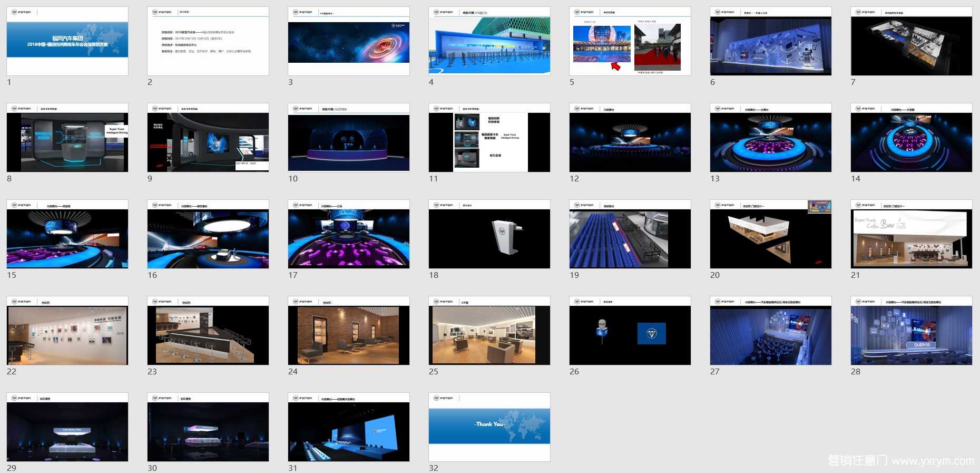Select slide 8 Super Truck display render
Screen dimensions: 980x473
(67, 138)
